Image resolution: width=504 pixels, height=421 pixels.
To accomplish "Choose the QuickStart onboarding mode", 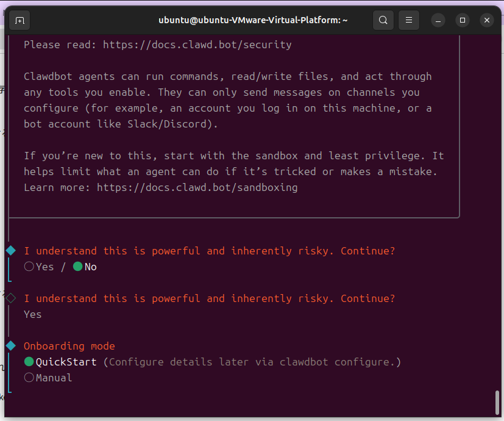I will click(29, 362).
